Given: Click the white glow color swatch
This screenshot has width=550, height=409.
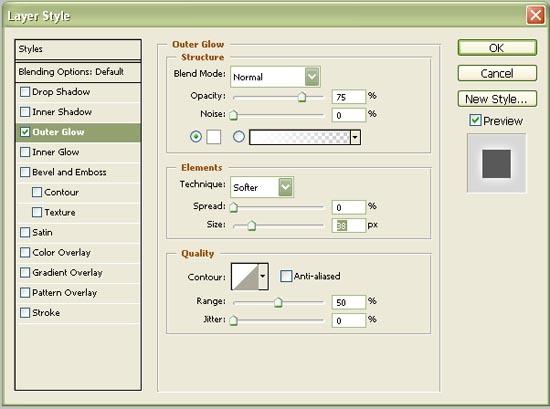Looking at the screenshot, I should click(x=214, y=137).
